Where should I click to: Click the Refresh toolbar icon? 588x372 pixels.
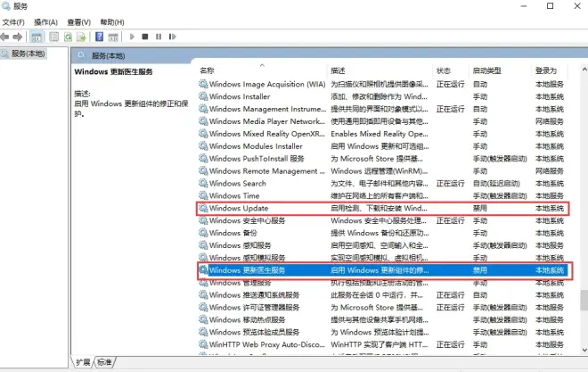tap(68, 37)
